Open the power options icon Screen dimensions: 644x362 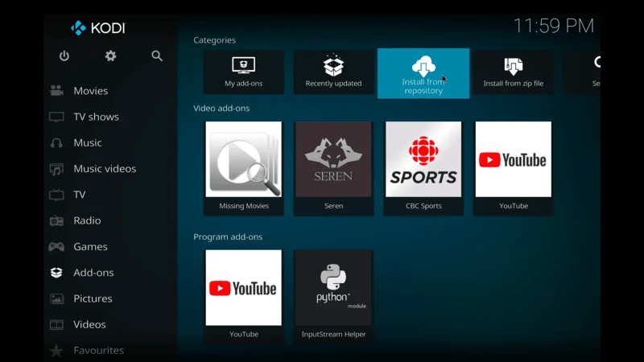click(64, 56)
